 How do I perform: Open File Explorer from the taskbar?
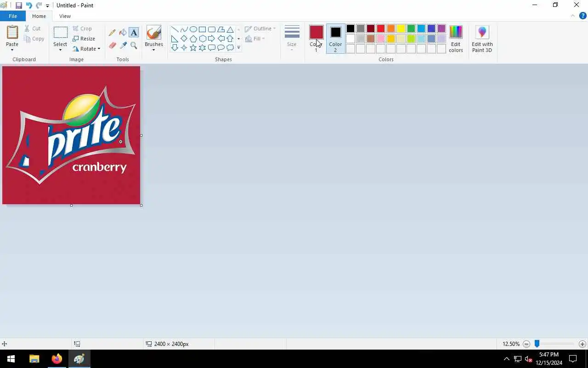coord(34,359)
